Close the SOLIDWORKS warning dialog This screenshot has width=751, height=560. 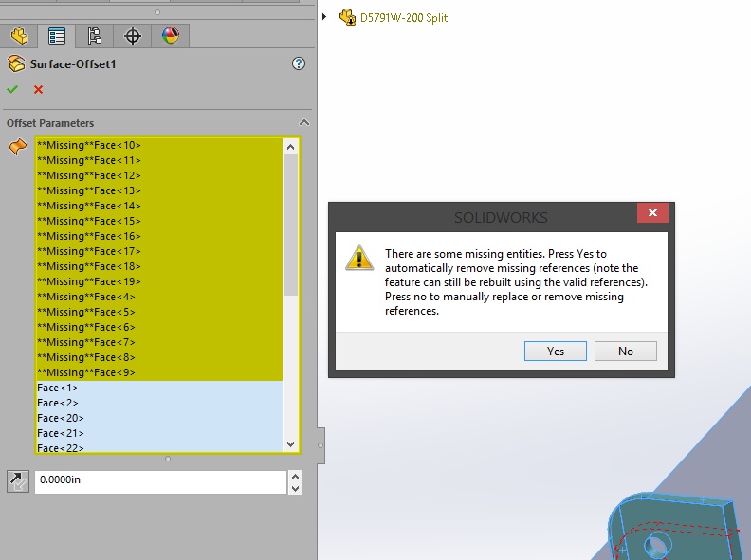click(652, 212)
